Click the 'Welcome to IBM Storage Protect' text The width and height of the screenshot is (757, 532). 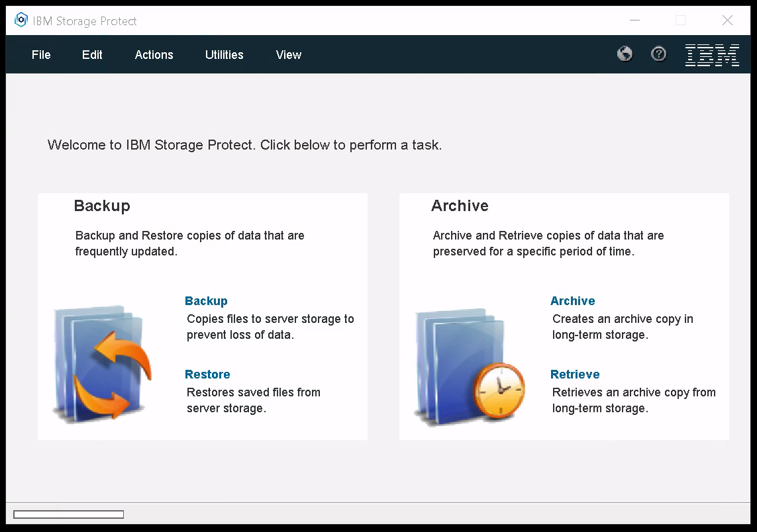click(244, 145)
